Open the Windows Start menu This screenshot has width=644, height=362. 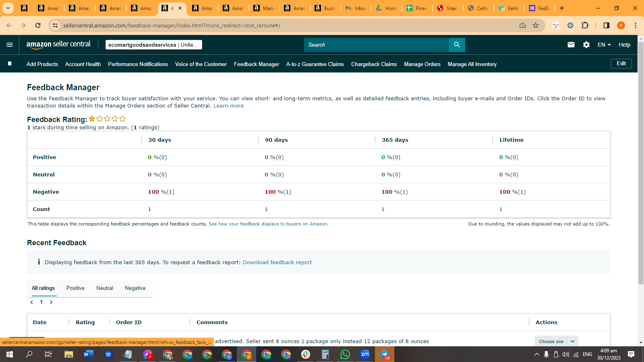(x=10, y=354)
